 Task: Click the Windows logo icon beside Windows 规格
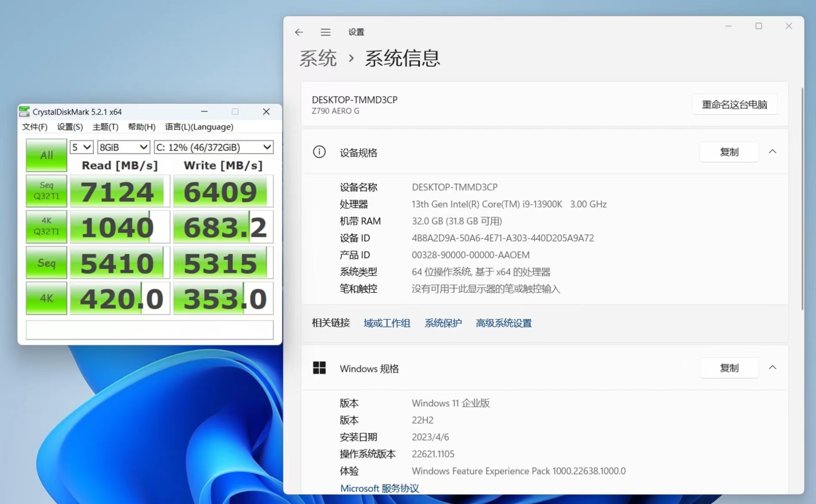pyautogui.click(x=319, y=368)
